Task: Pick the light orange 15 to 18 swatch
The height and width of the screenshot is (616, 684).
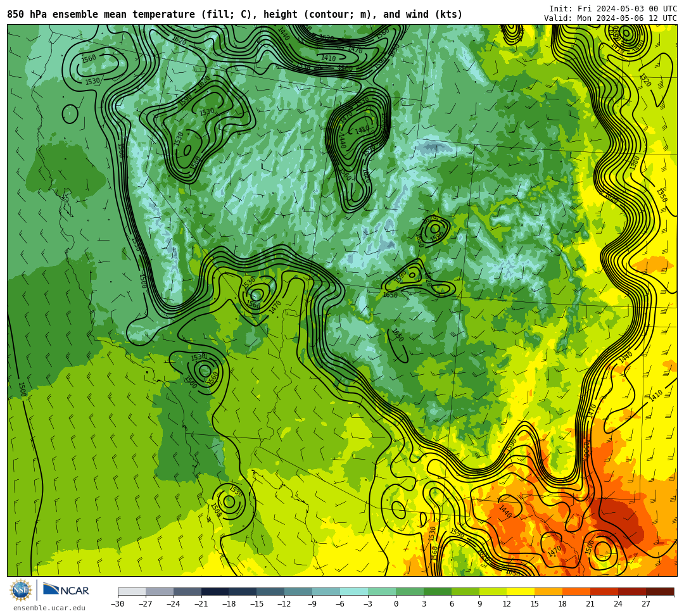Action: click(548, 591)
